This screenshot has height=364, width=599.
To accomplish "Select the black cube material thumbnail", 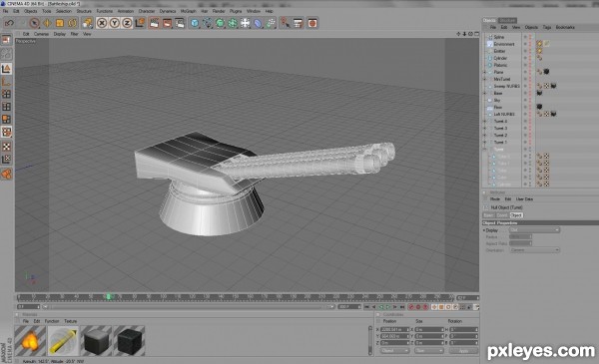I will [x=129, y=341].
